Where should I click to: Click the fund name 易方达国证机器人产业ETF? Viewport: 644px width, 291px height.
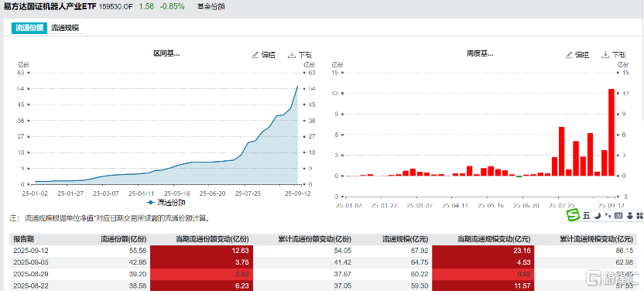tap(50, 6)
